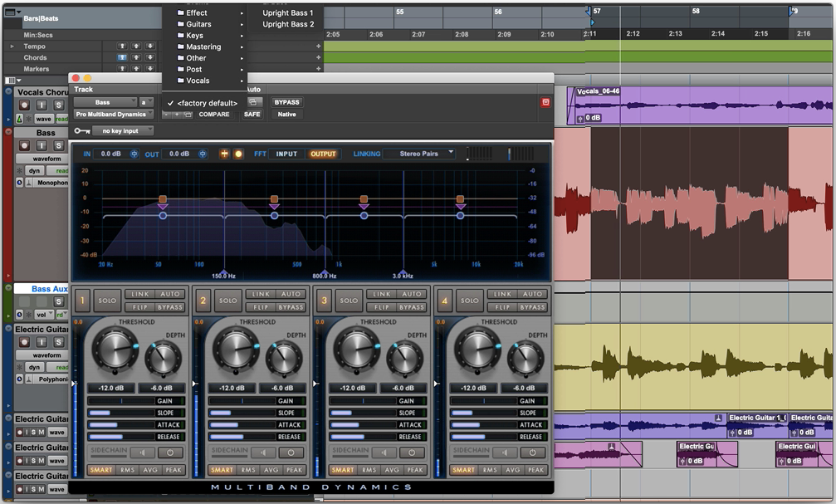Select band 2 number button
The image size is (836, 504).
203,301
